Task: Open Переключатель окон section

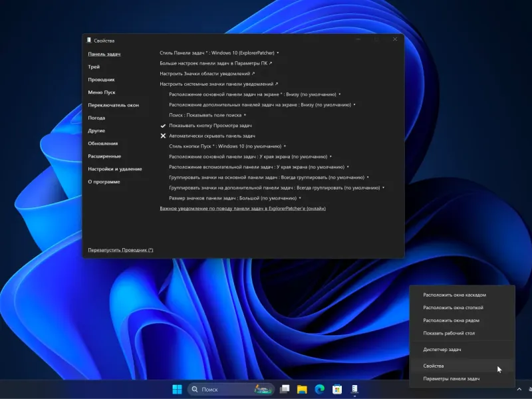Action: pos(113,105)
